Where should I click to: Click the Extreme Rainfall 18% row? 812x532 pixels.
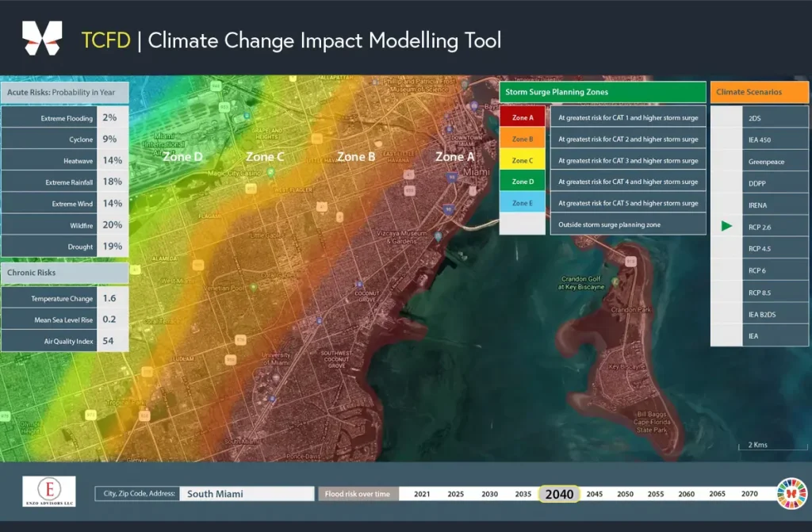[65, 182]
